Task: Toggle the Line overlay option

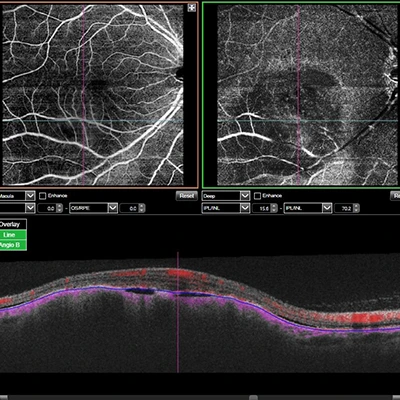Action: pos(10,235)
